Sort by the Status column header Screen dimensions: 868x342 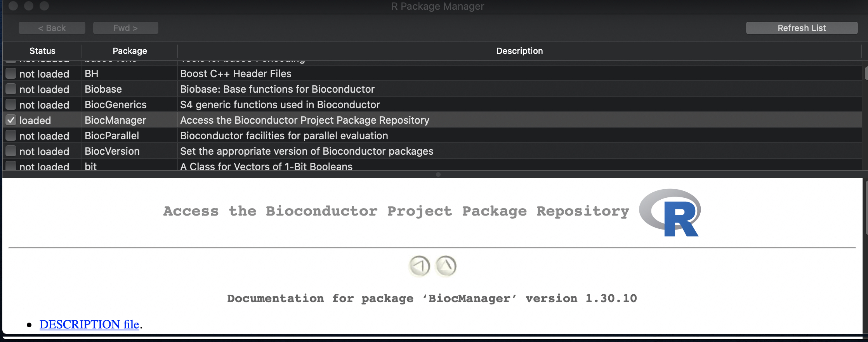42,51
